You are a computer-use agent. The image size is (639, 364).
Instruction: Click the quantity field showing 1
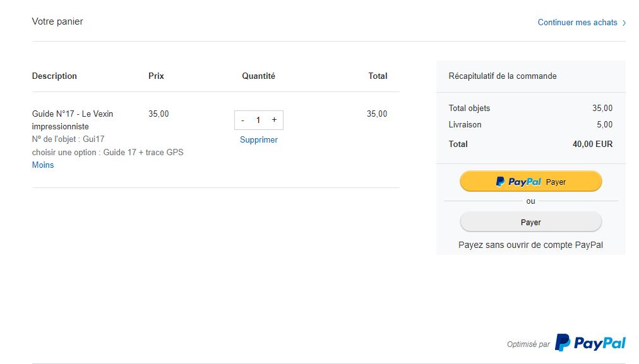(258, 120)
